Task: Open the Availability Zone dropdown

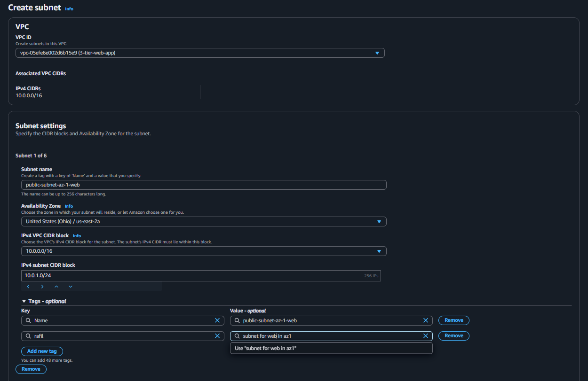Action: [204, 221]
